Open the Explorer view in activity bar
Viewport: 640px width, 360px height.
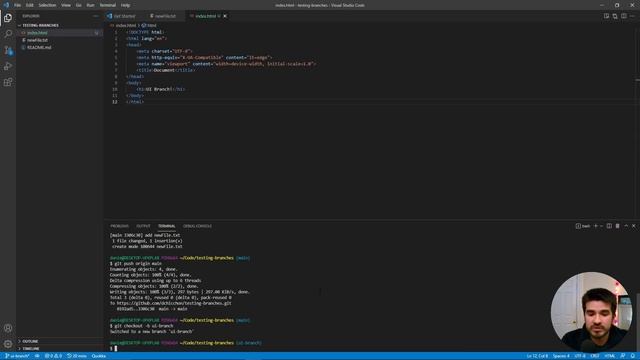(x=8, y=18)
